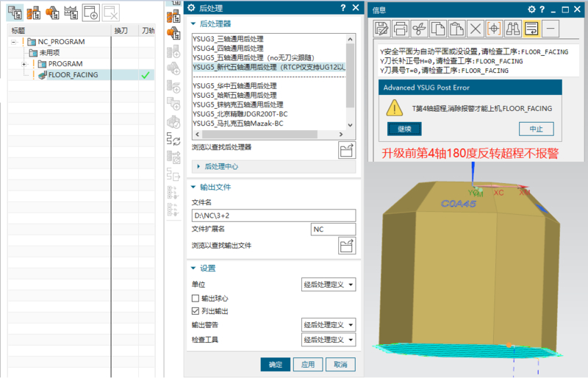Click Print icon in 信息 window

401,29
